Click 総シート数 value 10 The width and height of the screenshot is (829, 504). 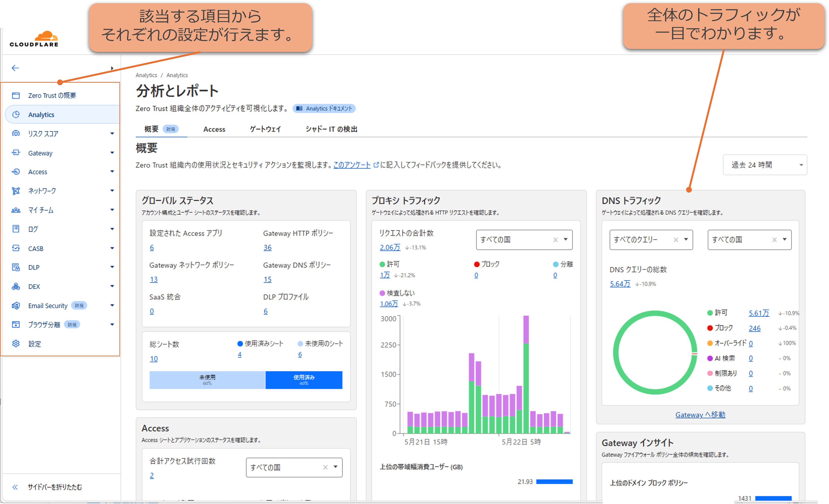[154, 359]
